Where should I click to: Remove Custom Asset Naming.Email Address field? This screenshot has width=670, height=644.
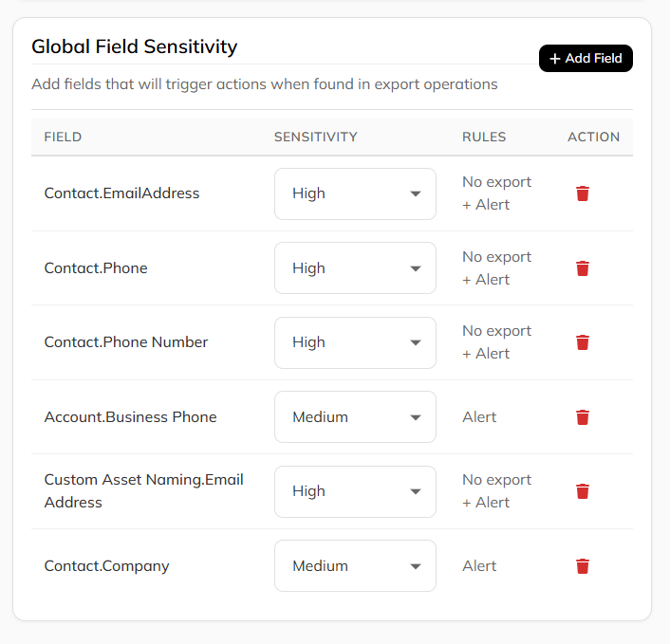point(583,491)
